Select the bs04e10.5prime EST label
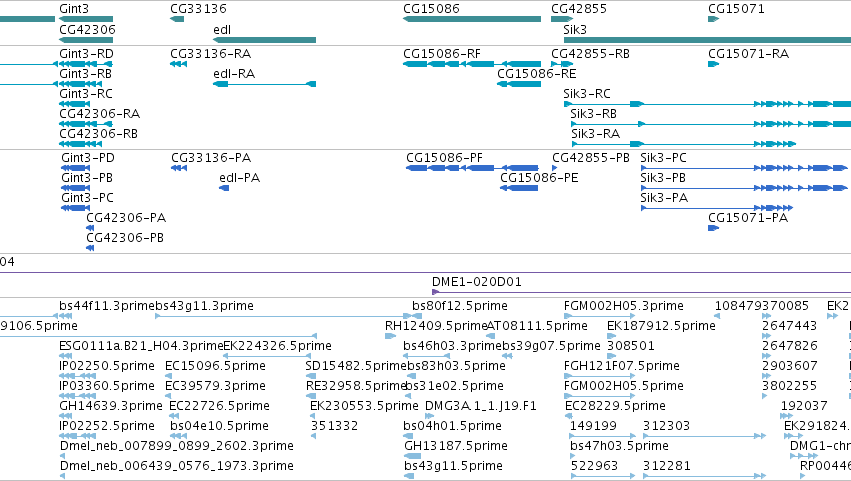 (219, 427)
